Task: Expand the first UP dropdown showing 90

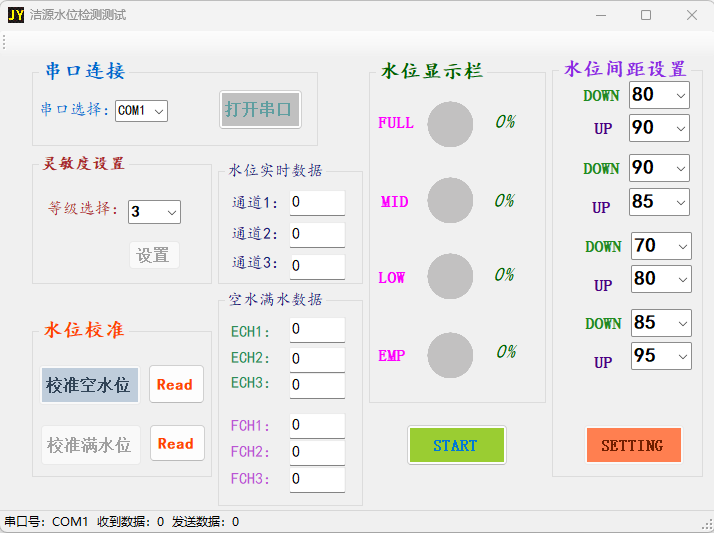Action: [x=659, y=128]
